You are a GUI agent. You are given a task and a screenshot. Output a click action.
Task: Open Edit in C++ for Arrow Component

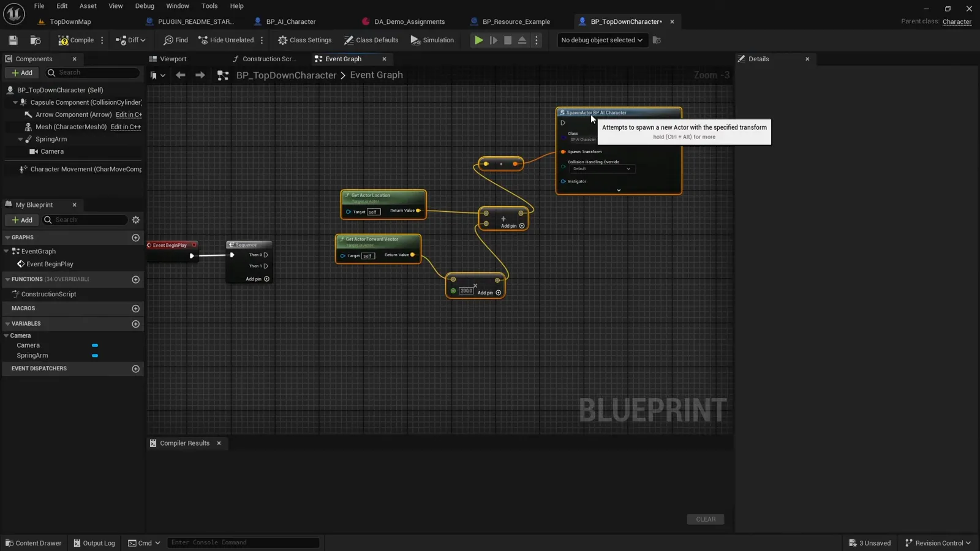tap(129, 114)
